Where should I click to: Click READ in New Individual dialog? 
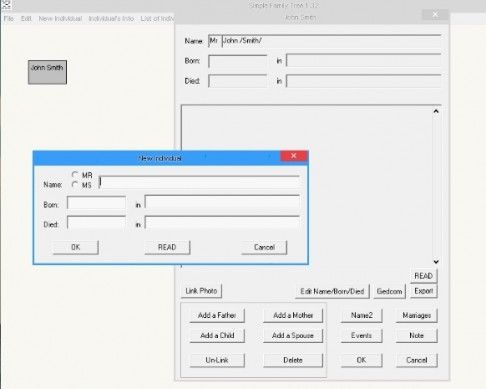167,247
